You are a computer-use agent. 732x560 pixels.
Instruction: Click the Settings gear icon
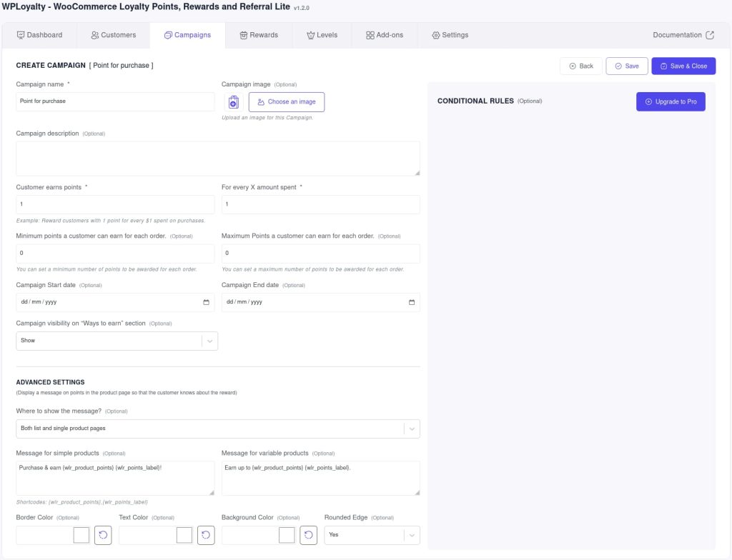tap(435, 34)
